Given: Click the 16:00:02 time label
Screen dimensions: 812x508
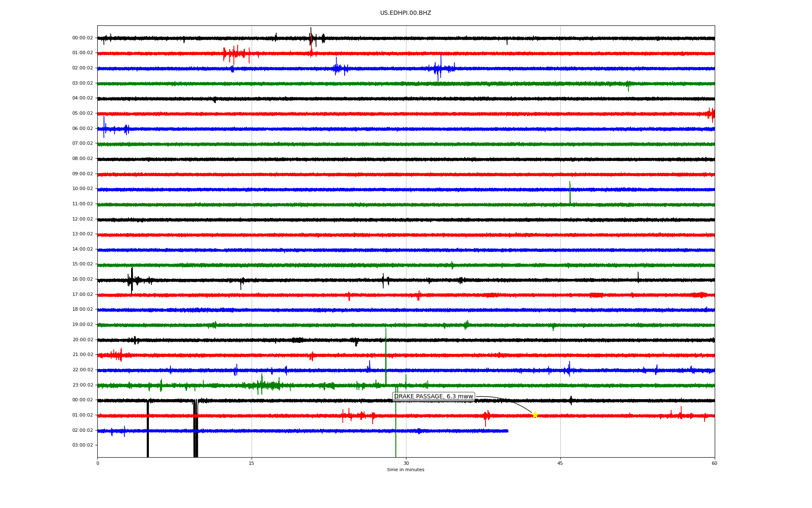Looking at the screenshot, I should [x=82, y=279].
